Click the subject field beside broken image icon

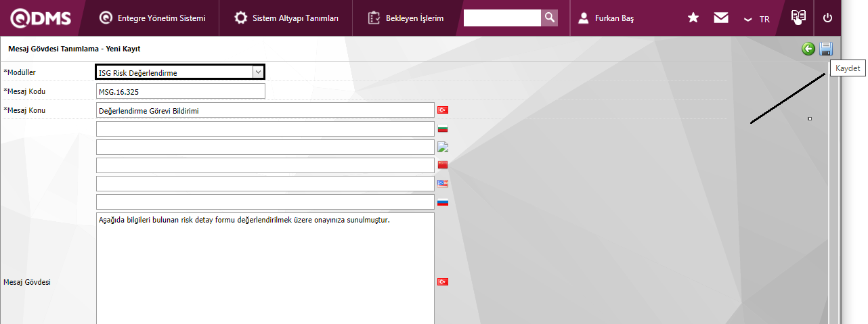(x=265, y=147)
